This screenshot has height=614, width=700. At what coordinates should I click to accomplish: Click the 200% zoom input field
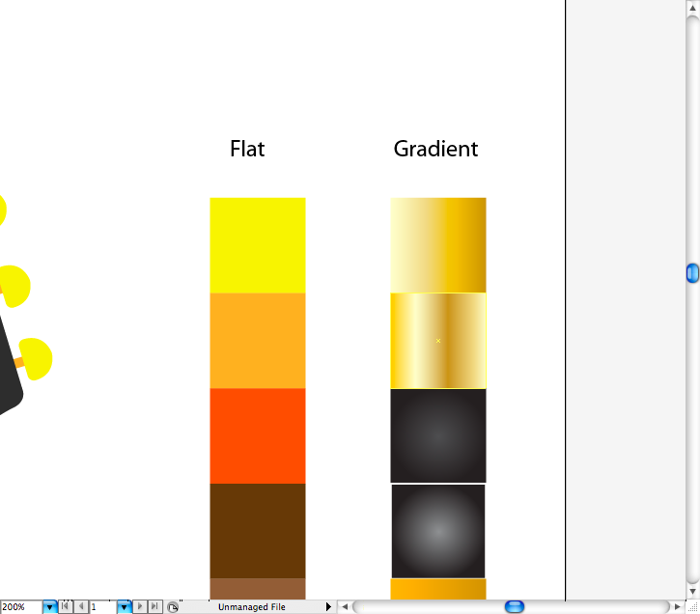20,607
